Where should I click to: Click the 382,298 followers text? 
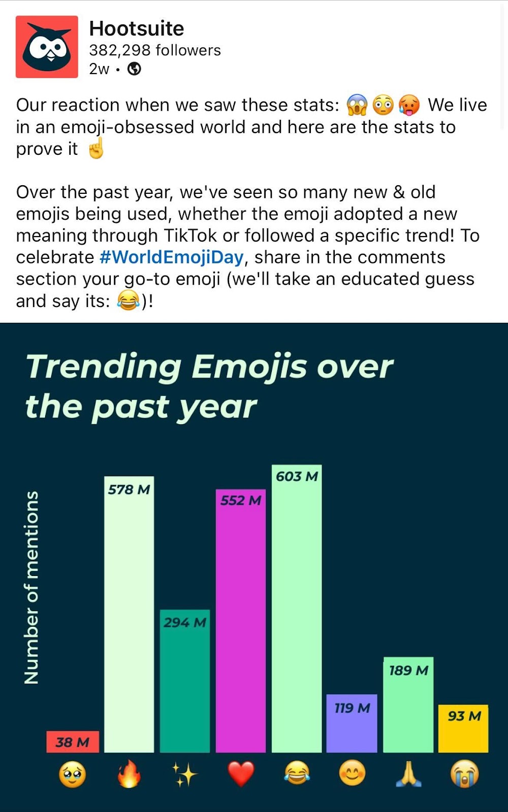pyautogui.click(x=155, y=50)
